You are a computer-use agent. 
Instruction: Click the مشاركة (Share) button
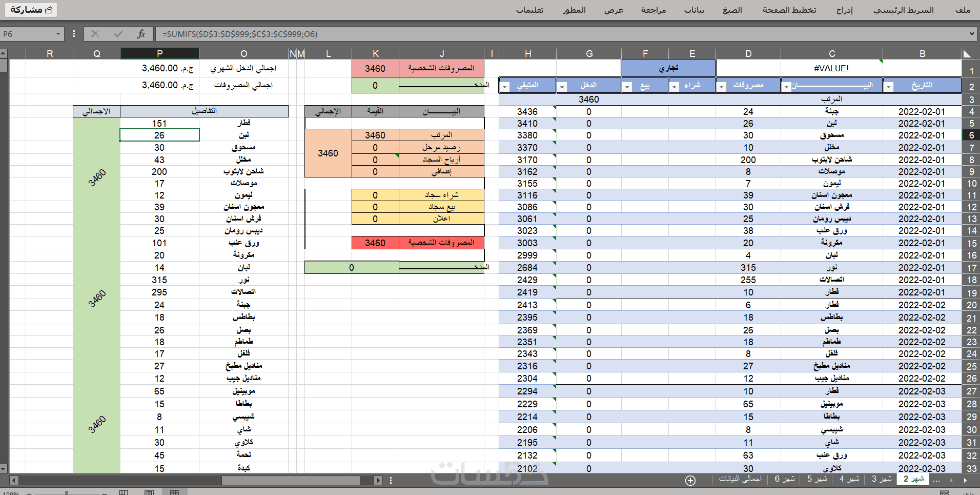coord(31,10)
